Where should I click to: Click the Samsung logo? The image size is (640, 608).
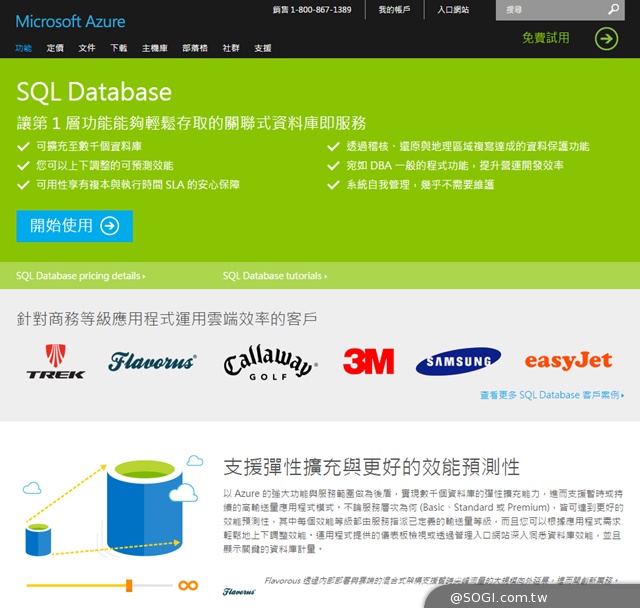coord(458,361)
